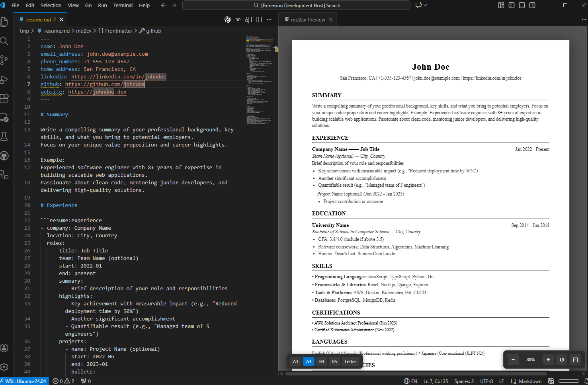Click the eye preview icon in editor toolbar
The height and width of the screenshot is (385, 588).
click(238, 20)
